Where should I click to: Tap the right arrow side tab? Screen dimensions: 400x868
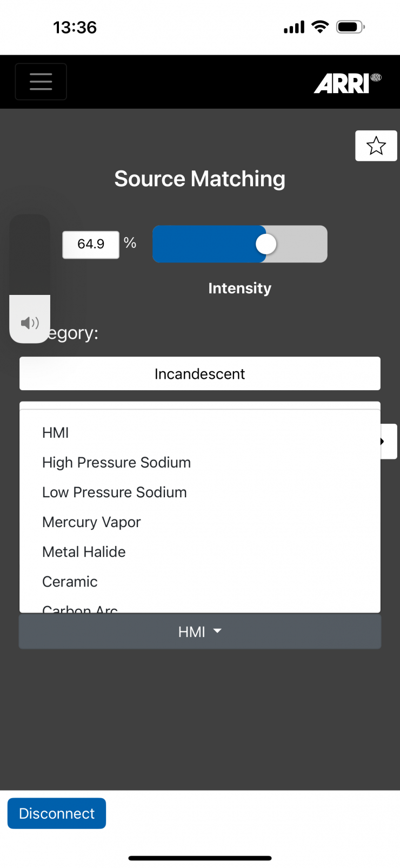388,442
